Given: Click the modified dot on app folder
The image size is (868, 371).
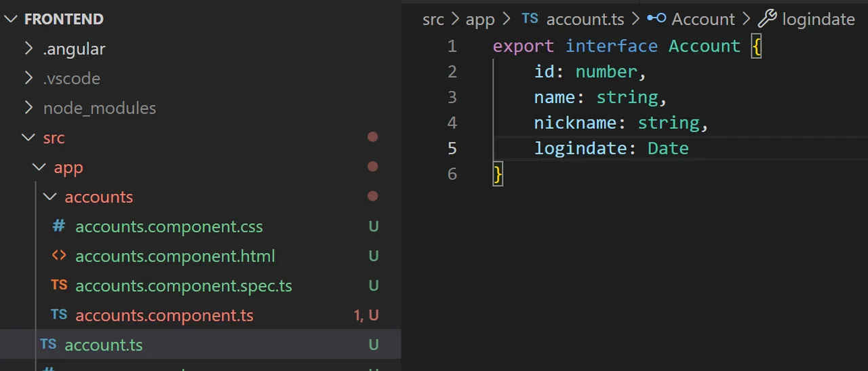Looking at the screenshot, I should tap(372, 167).
